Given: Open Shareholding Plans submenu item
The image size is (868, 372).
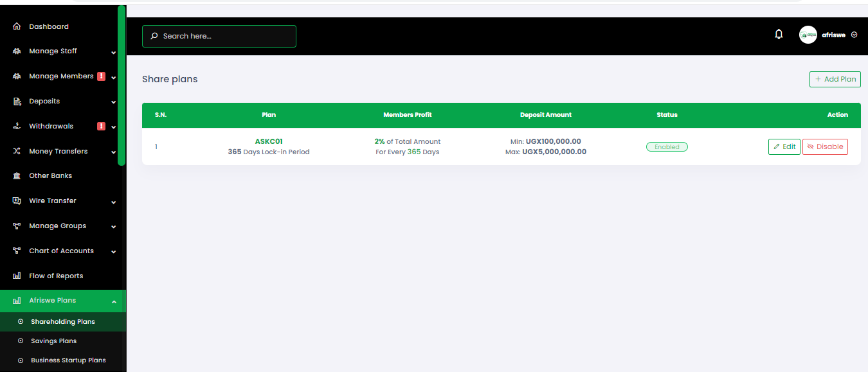Looking at the screenshot, I should point(63,322).
